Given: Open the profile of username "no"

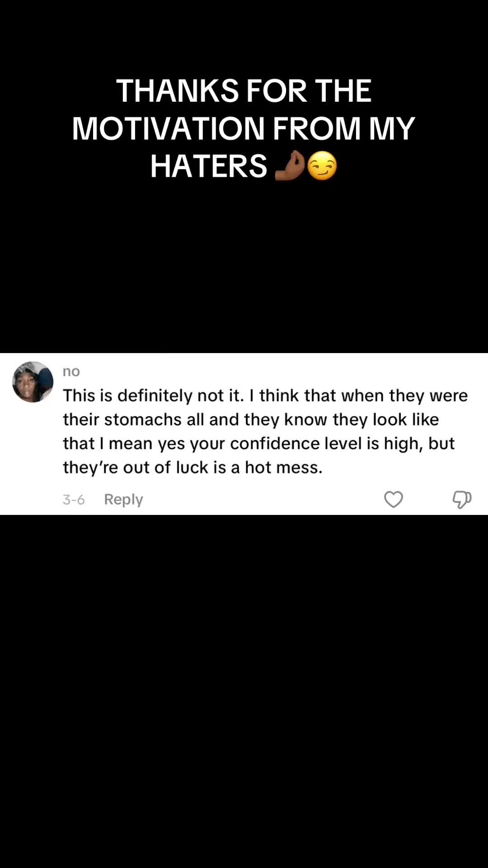Looking at the screenshot, I should tap(71, 371).
